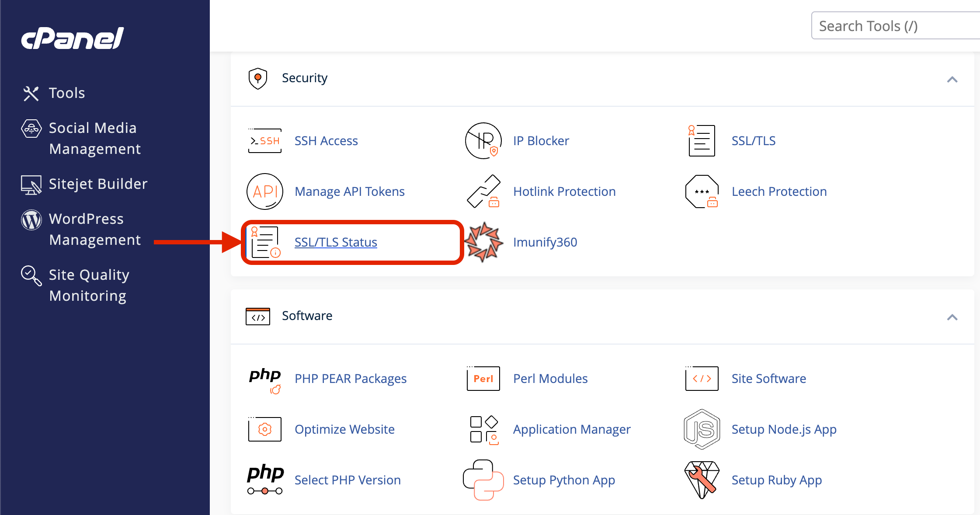This screenshot has height=515, width=980.
Task: Click the Site Software icon
Action: [x=702, y=379]
